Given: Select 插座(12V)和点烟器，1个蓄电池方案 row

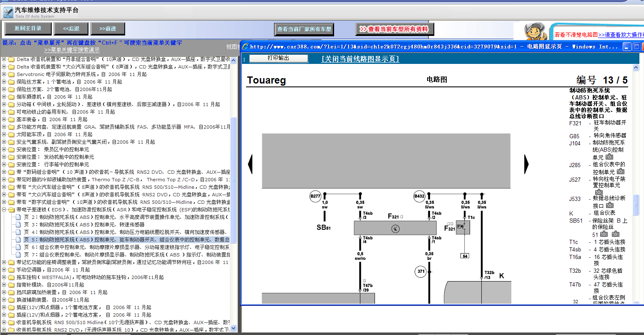Looking at the screenshot, I should point(84,307).
